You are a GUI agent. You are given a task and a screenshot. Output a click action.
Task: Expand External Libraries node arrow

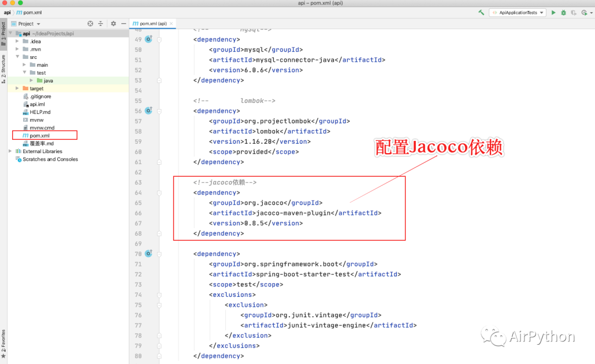coord(10,151)
